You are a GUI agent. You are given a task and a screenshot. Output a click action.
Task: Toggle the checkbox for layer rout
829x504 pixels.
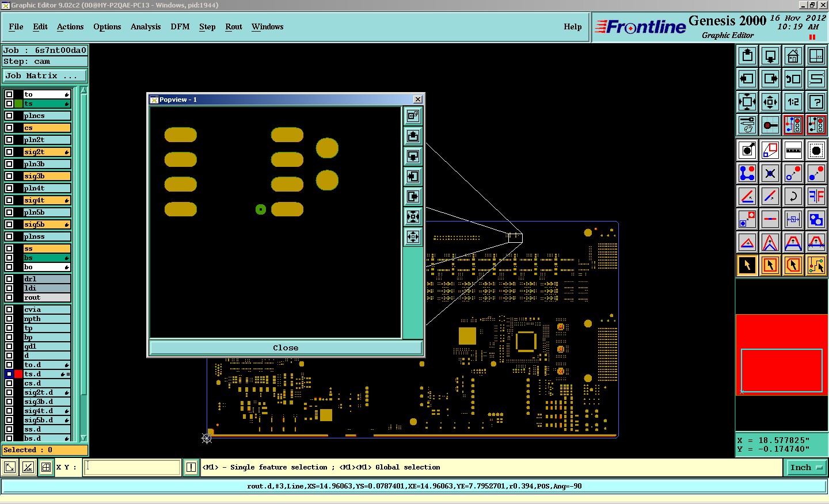tap(9, 297)
